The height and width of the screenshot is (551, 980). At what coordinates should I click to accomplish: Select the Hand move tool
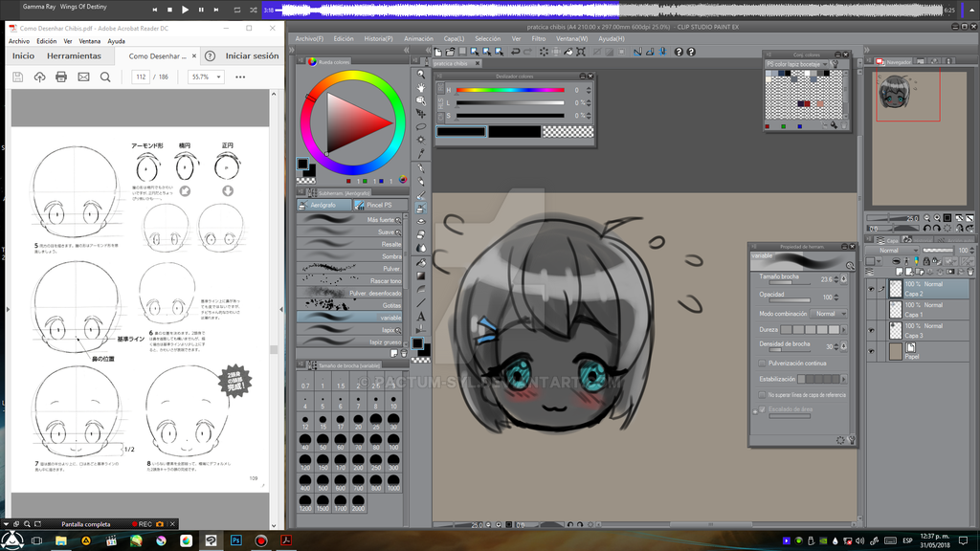421,87
